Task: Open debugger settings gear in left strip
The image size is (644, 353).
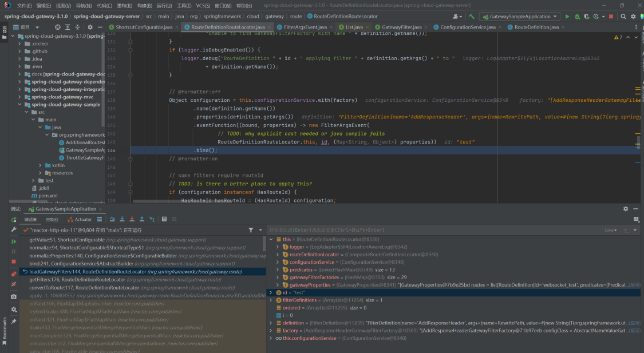Action: pyautogui.click(x=14, y=310)
